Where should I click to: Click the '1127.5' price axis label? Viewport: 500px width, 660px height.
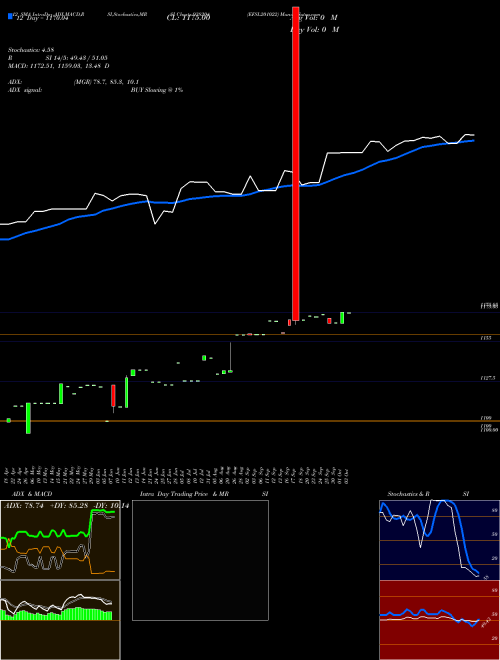(x=488, y=378)
